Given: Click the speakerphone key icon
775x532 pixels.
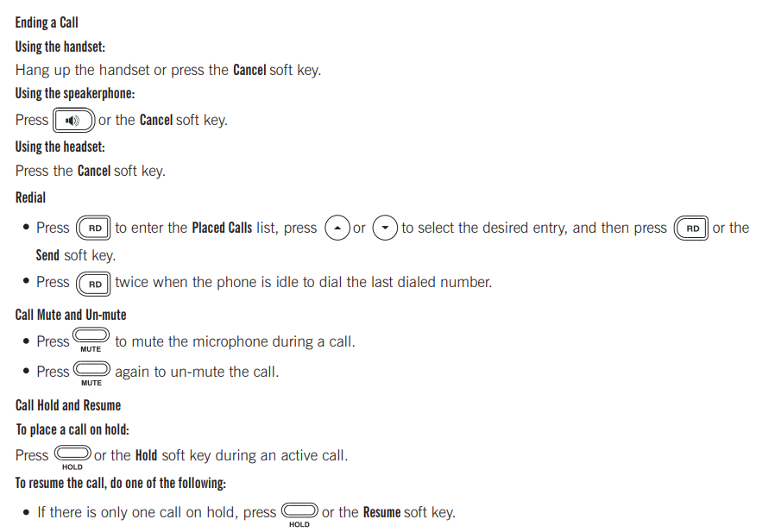Looking at the screenshot, I should pos(73,120).
